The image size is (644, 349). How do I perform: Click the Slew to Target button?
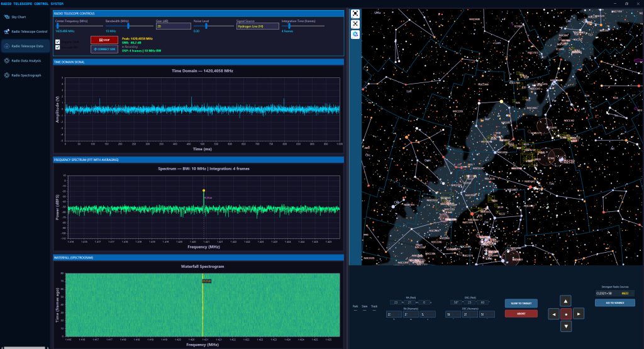tap(521, 303)
